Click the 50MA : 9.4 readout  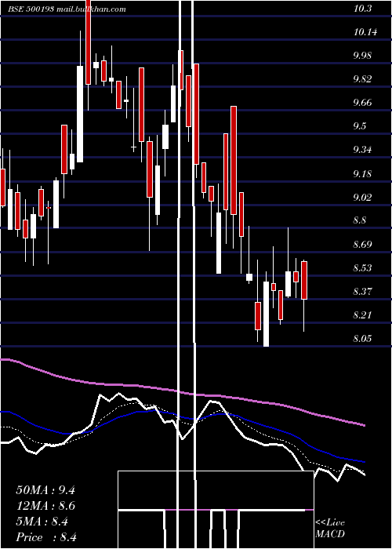click(45, 490)
